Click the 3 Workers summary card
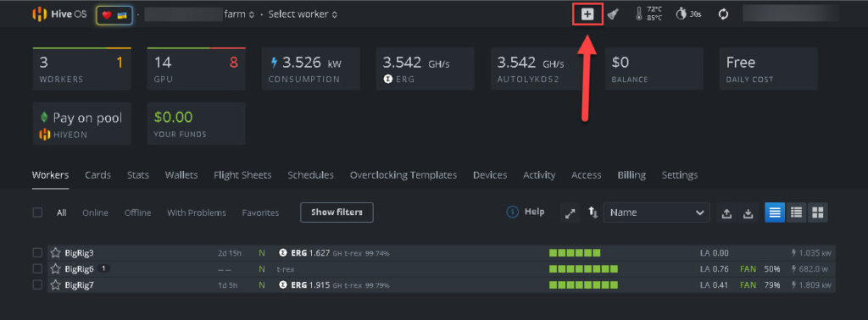 [82, 69]
